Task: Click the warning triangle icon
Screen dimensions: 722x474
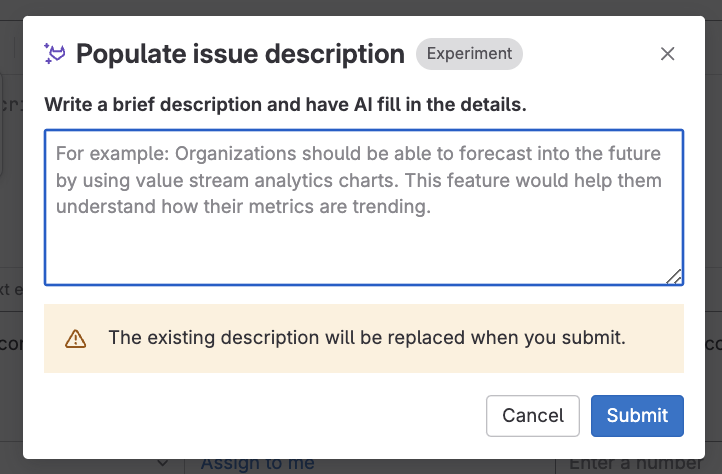Action: tap(75, 339)
